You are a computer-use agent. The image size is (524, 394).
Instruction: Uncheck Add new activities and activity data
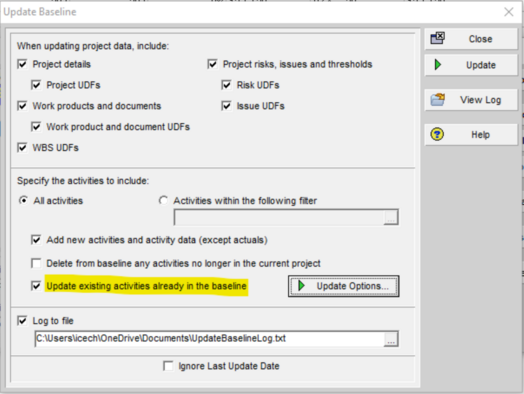36,240
